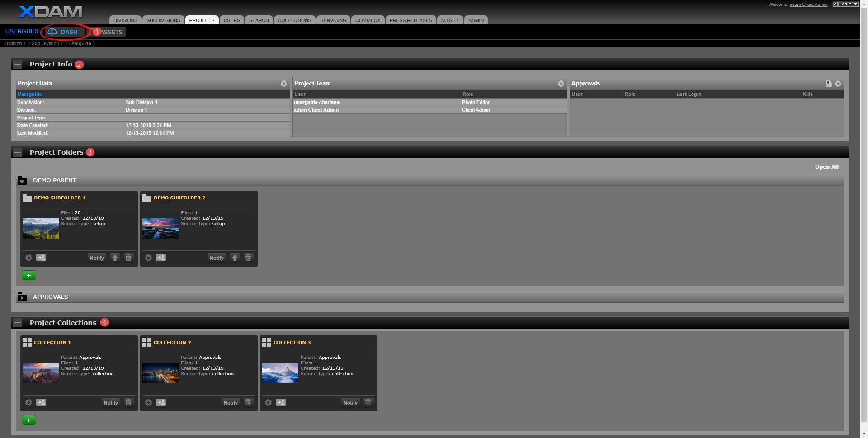Open Project Data settings gear
Viewport: 868px width, 438px height.
click(283, 84)
